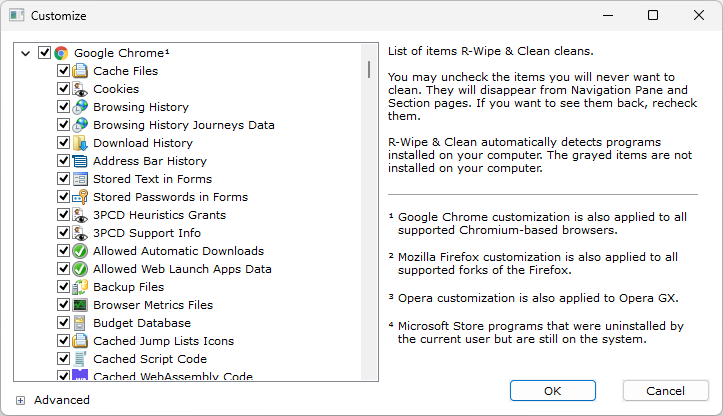Disable Stored Passwords in Forms checkbox
Screen dimensions: 723x416
tap(63, 196)
